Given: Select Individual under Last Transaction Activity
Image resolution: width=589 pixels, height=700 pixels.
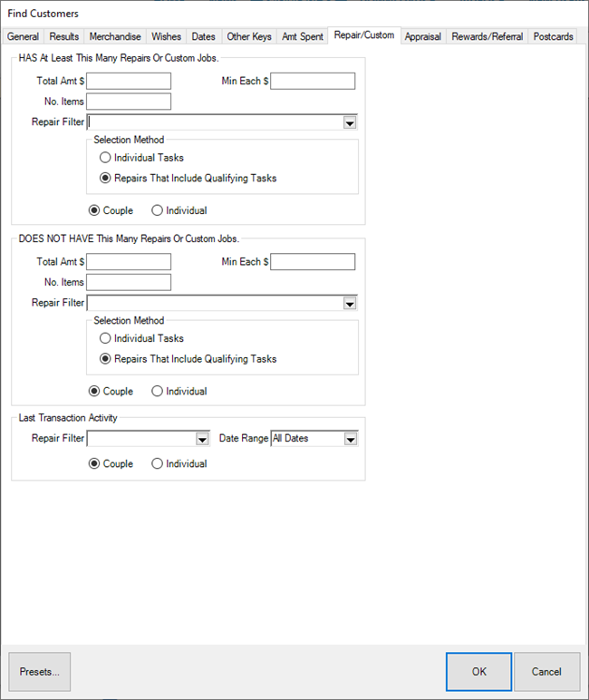Looking at the screenshot, I should [x=158, y=463].
